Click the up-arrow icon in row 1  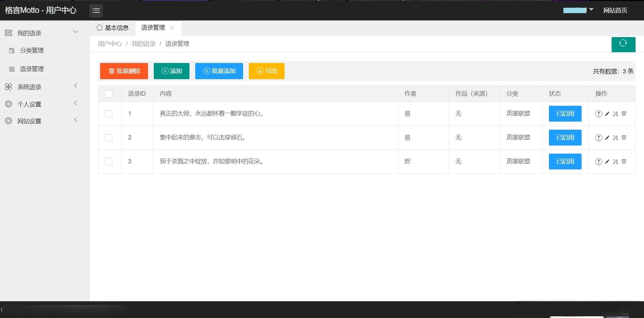pyautogui.click(x=598, y=114)
